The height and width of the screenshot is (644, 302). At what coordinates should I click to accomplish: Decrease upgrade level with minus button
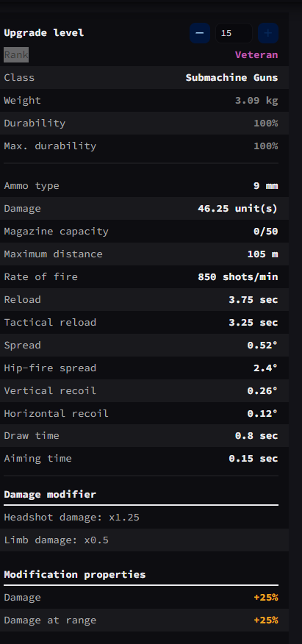(x=200, y=33)
